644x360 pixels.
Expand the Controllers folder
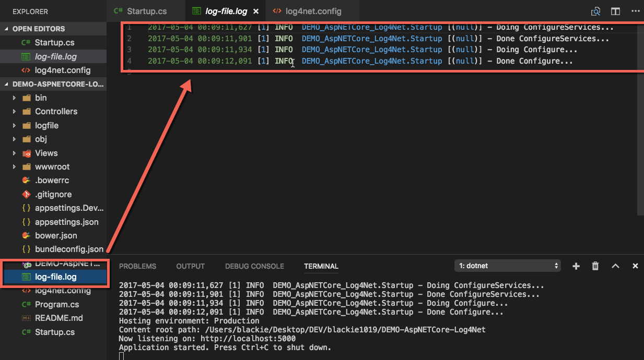click(56, 111)
